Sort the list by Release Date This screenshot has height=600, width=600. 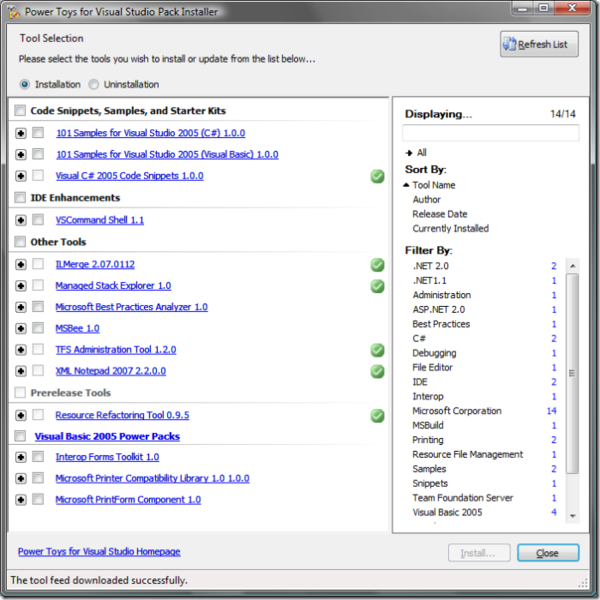point(439,214)
